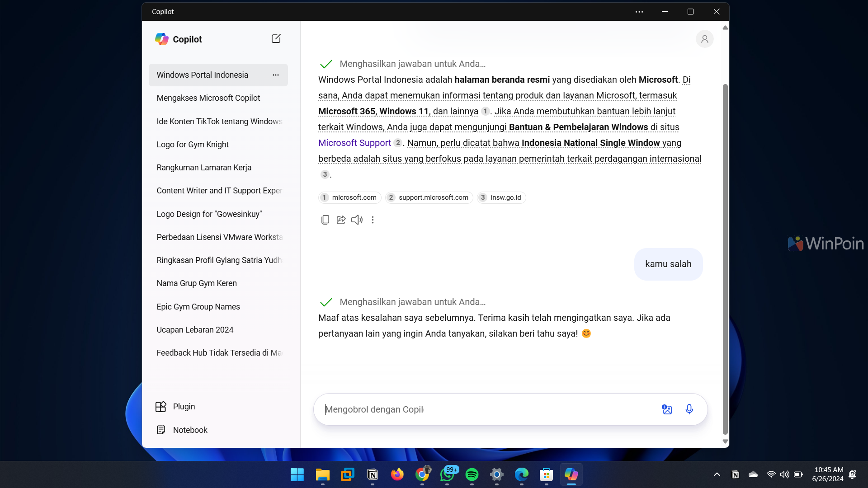Viewport: 868px width, 488px height.
Task: Open the insw.go.id source chip
Action: [501, 197]
